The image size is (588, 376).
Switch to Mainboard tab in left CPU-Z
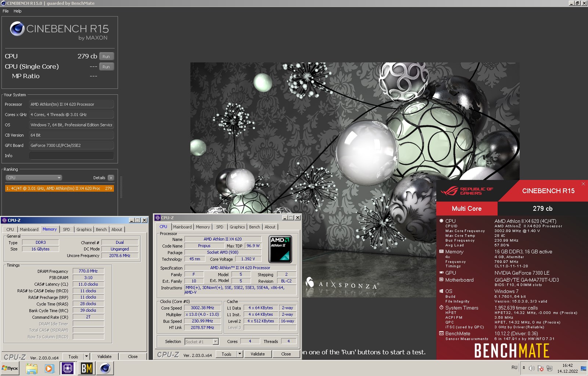click(29, 229)
